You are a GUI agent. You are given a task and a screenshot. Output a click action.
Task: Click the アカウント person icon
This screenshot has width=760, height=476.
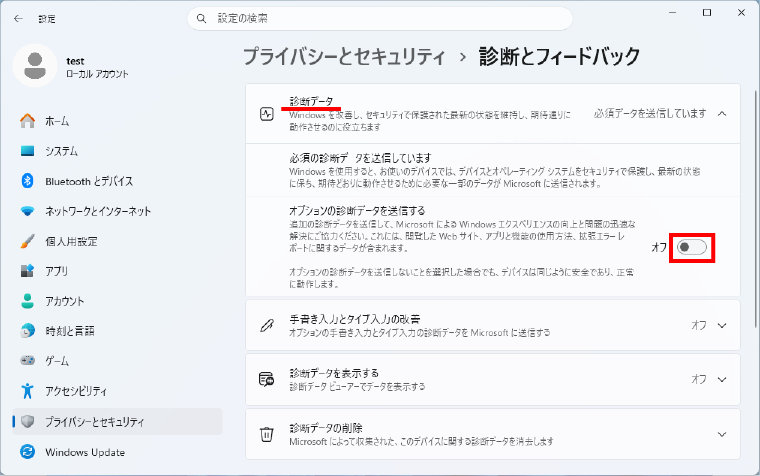tap(28, 301)
